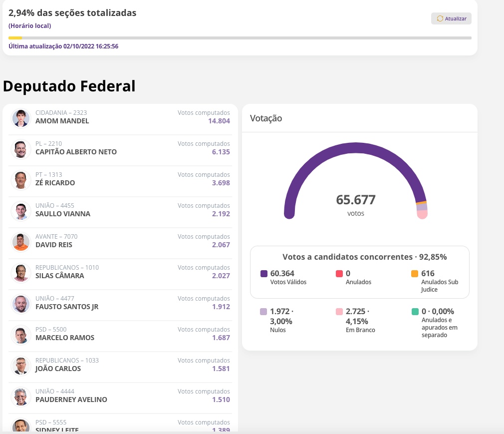Viewport: 504px width, 434px height.
Task: Click Amom Mandel's candidate photo
Action: [21, 118]
